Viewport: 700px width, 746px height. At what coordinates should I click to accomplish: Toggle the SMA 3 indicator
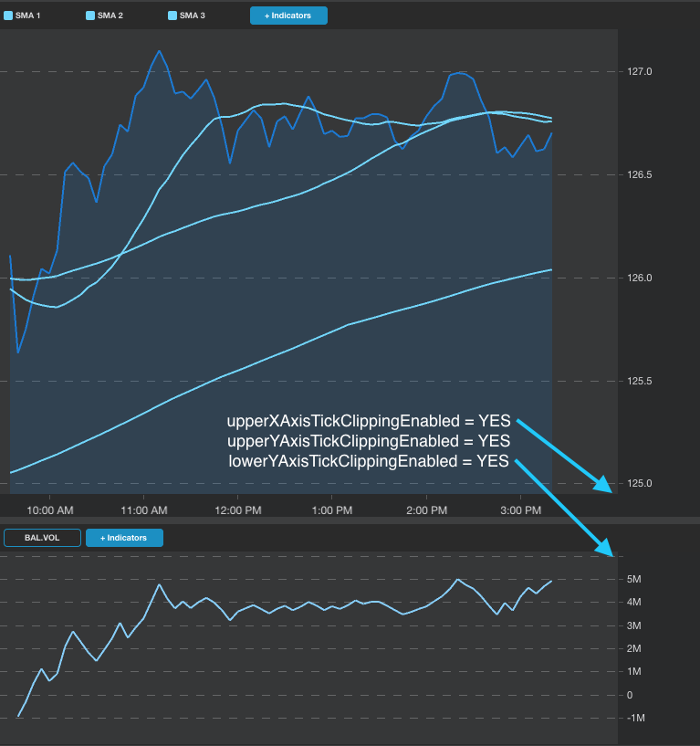coord(187,16)
